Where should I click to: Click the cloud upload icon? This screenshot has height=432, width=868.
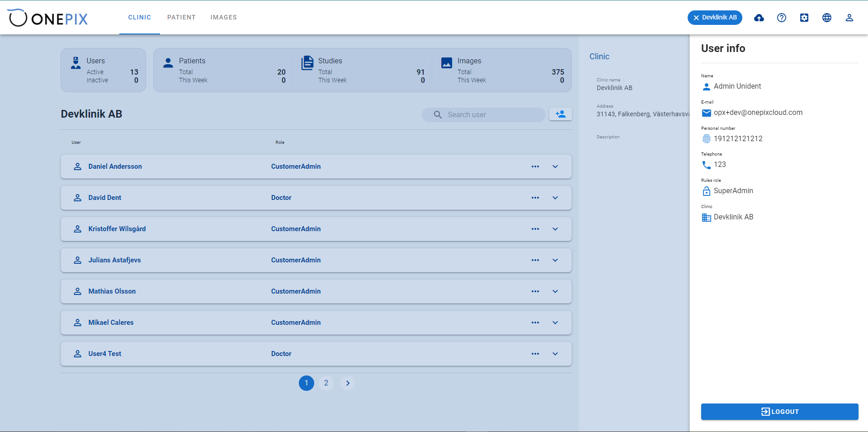tap(759, 18)
